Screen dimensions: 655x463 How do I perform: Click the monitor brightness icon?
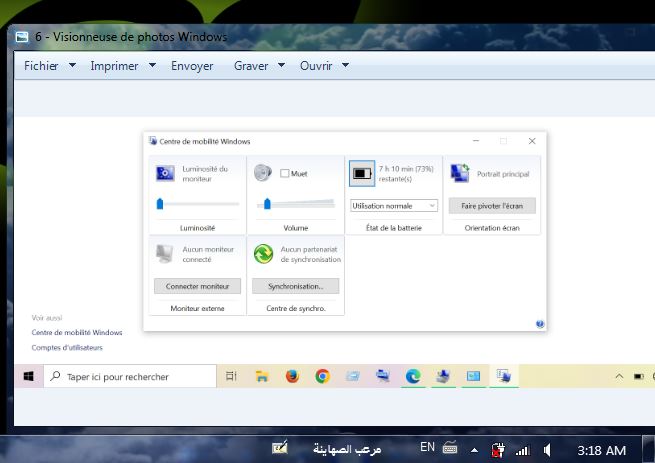165,173
